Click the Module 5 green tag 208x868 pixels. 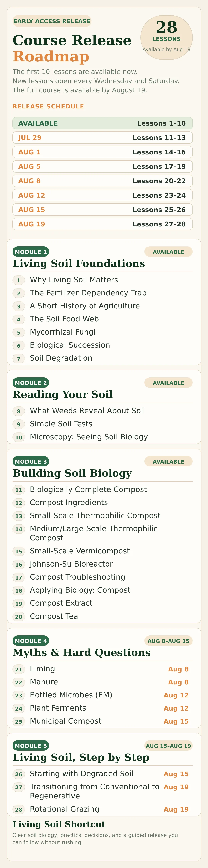coord(31,745)
